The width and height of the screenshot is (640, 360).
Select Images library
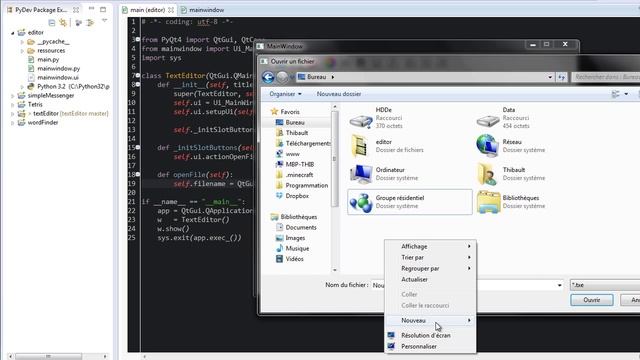click(295, 238)
